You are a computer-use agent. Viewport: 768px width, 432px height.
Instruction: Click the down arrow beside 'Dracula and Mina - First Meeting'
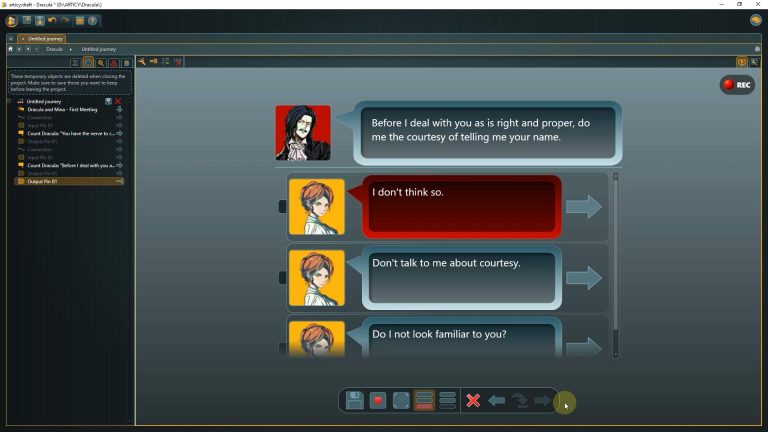(119, 110)
